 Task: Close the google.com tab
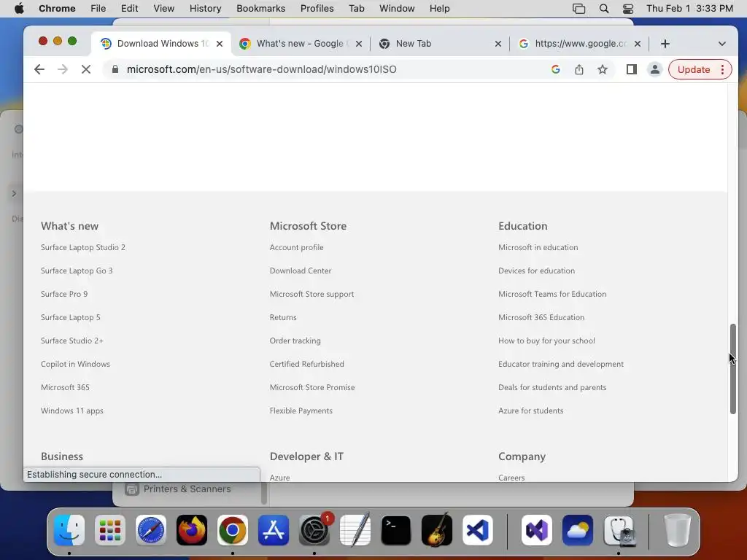click(638, 44)
